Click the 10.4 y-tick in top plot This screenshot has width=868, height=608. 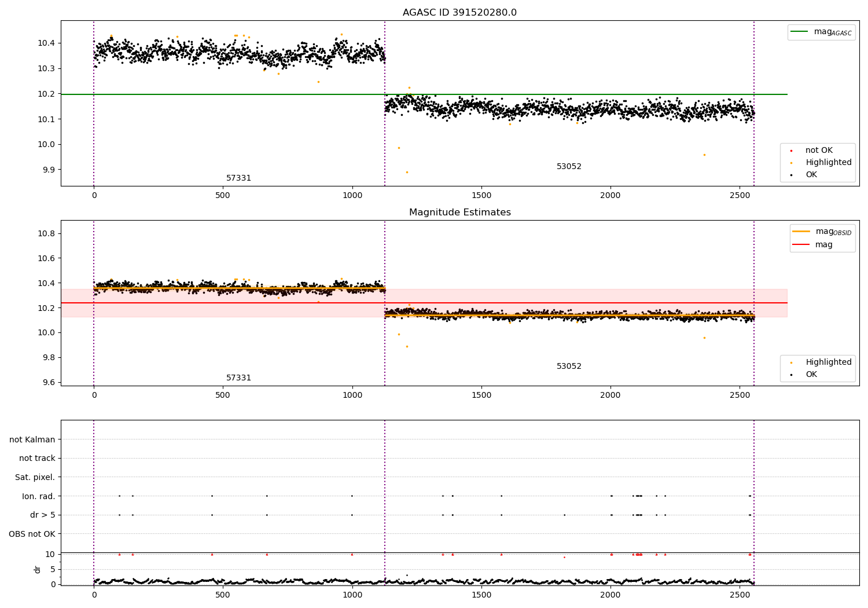tap(46, 43)
